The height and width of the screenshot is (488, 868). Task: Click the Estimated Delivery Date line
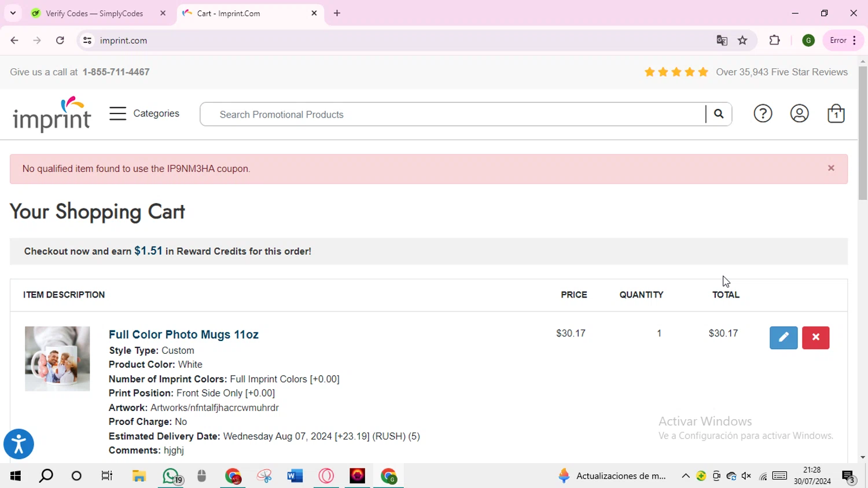(264, 436)
